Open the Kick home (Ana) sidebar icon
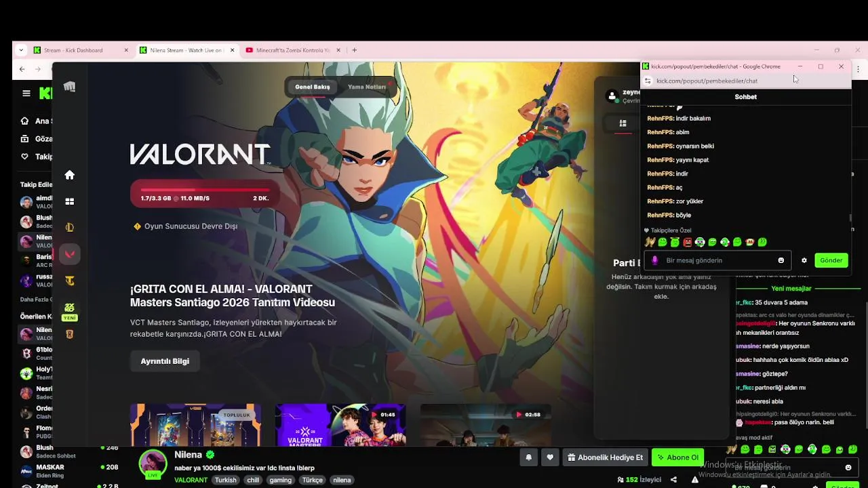Viewport: 868px width, 488px height. pos(25,121)
